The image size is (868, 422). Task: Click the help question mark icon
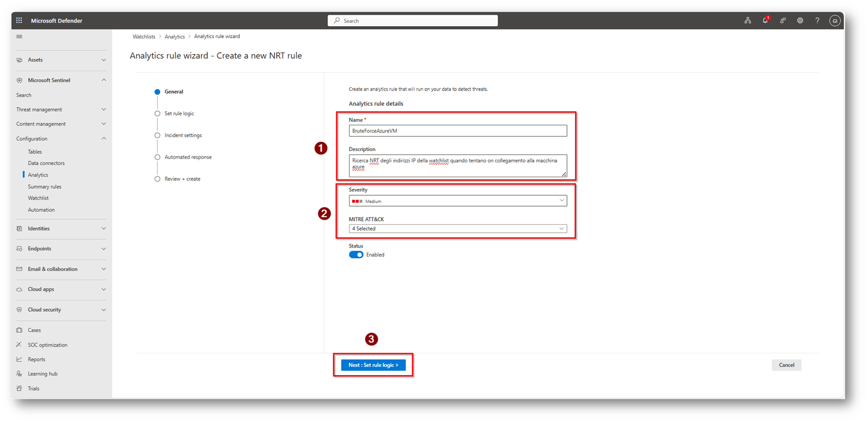(x=817, y=21)
